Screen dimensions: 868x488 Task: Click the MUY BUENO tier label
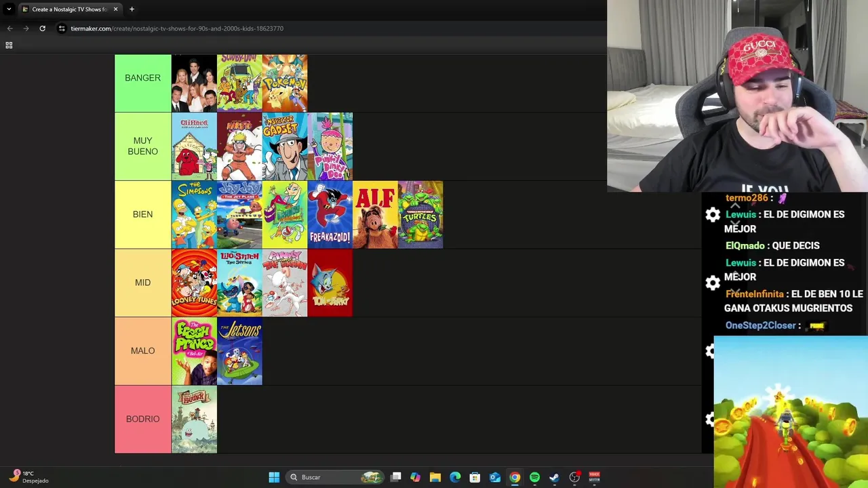pyautogui.click(x=142, y=146)
